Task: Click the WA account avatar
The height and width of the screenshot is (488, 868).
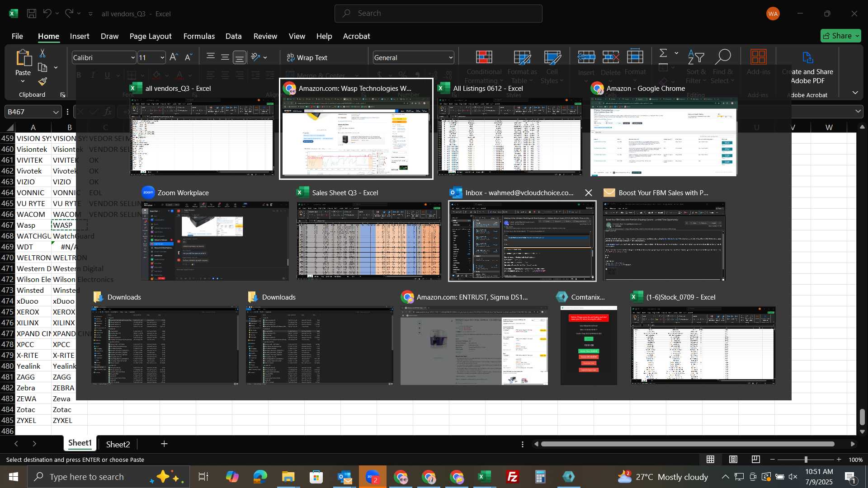Action: point(773,14)
